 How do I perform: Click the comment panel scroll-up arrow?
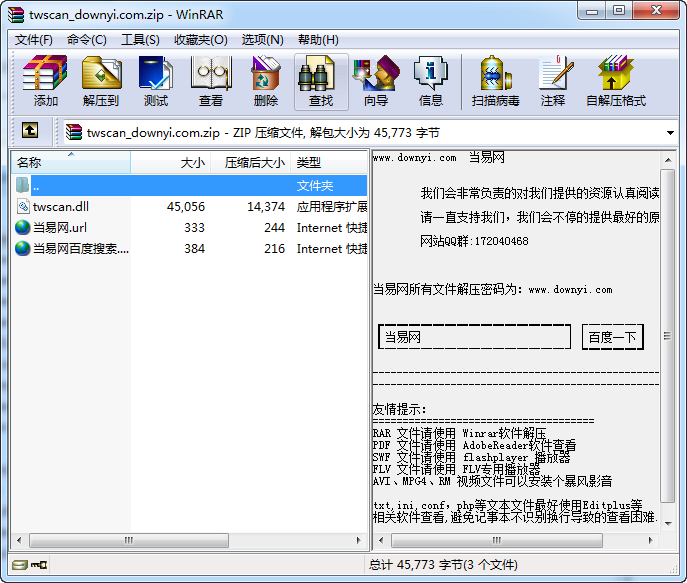(668, 160)
